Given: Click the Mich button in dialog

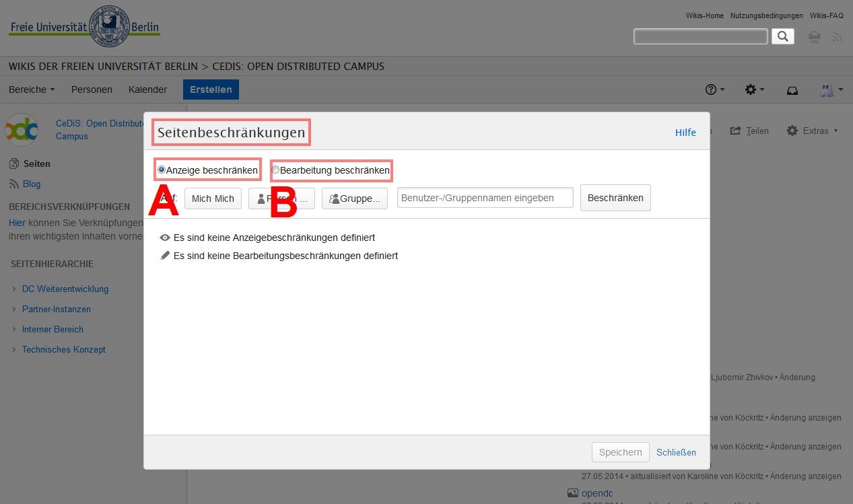Looking at the screenshot, I should 213,199.
